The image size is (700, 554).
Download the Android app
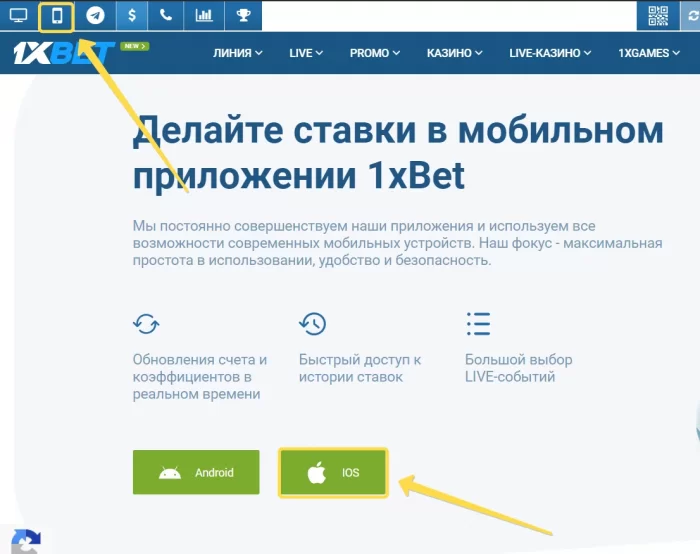(196, 472)
